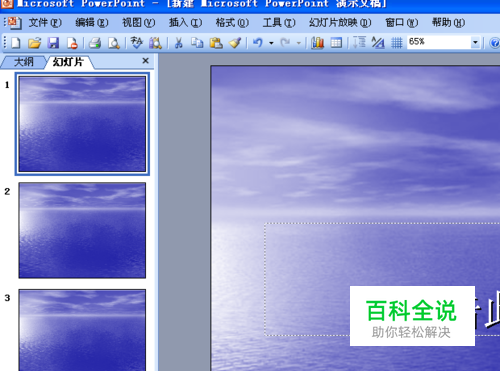
Task: Select slide 1 thumbnail
Action: pyautogui.click(x=82, y=124)
